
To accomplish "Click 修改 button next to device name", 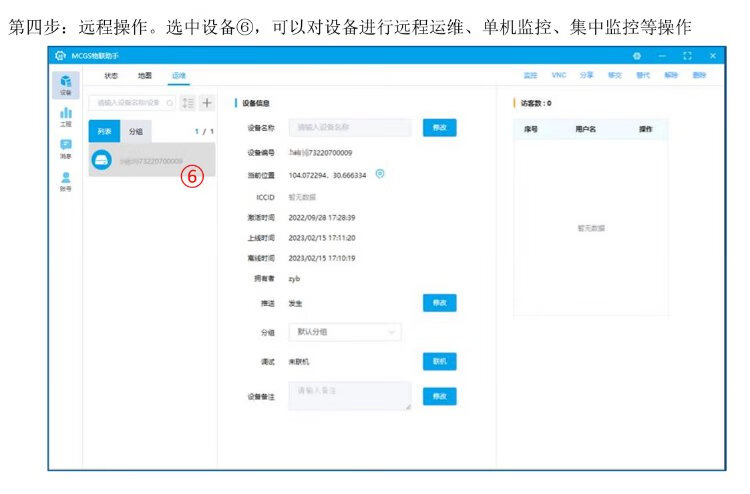I will pos(439,127).
